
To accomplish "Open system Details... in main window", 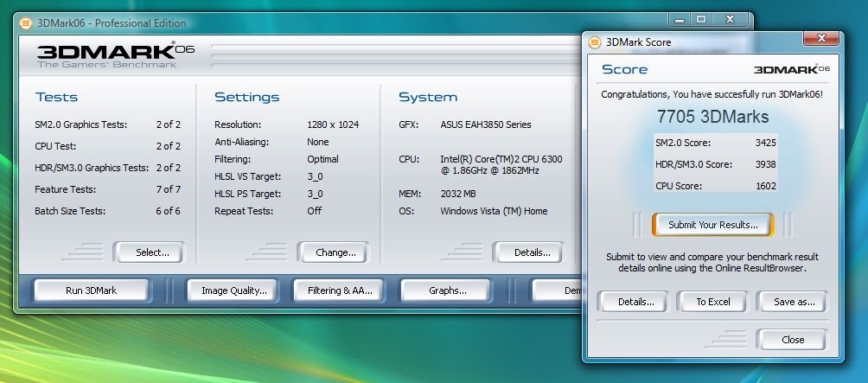I will coord(528,252).
